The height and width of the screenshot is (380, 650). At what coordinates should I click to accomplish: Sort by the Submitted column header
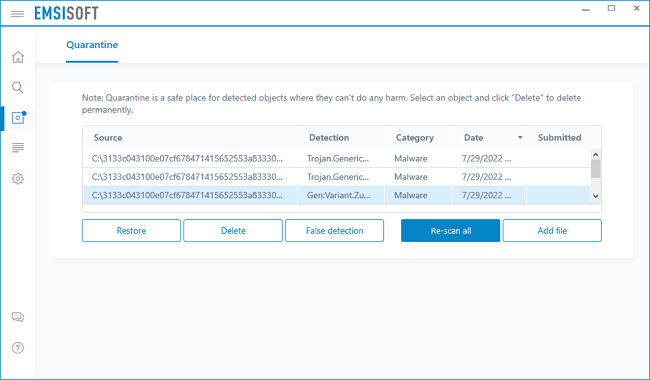point(560,138)
